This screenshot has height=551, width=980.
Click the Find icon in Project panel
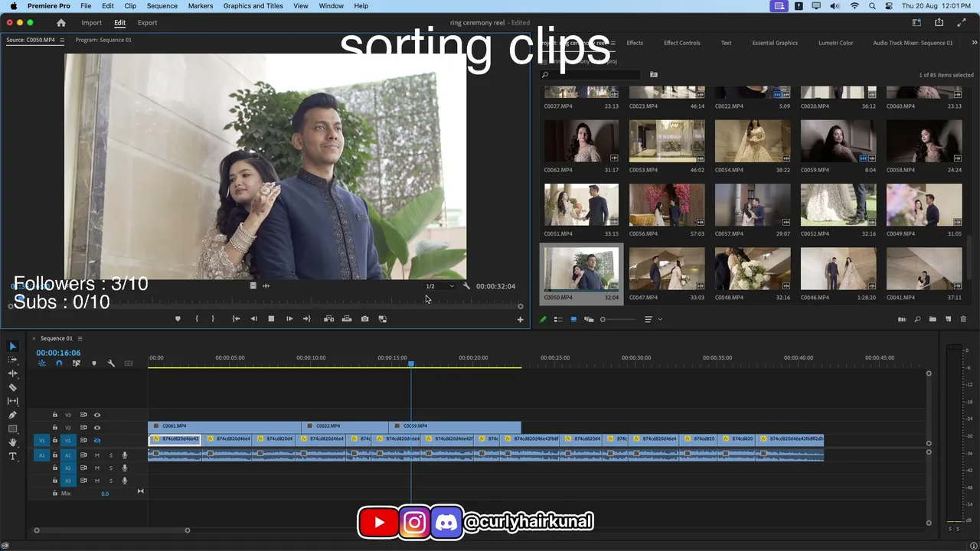click(917, 319)
